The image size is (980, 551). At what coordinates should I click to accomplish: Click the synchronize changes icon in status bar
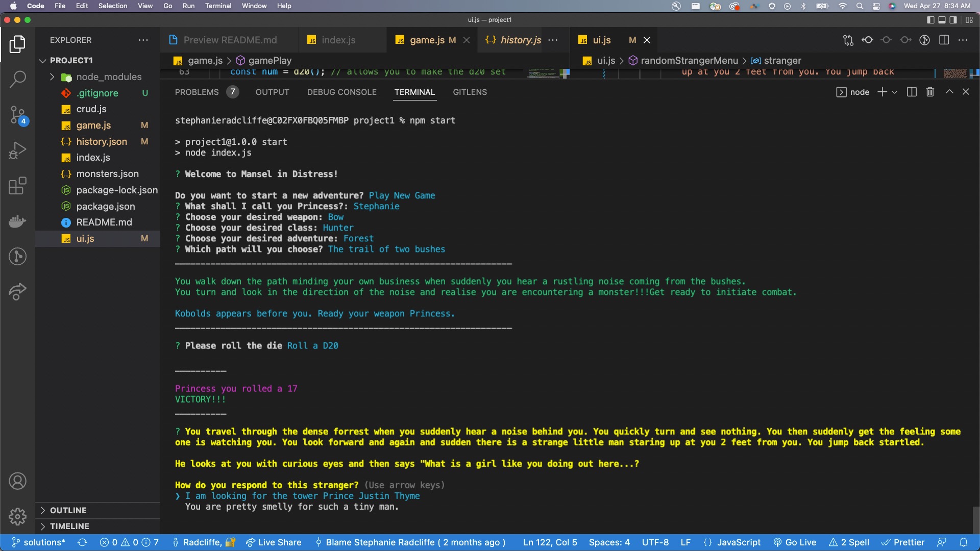82,542
